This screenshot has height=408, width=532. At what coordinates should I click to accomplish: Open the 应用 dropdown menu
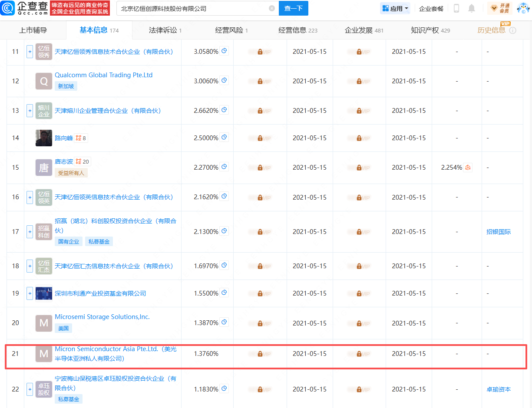(x=395, y=8)
